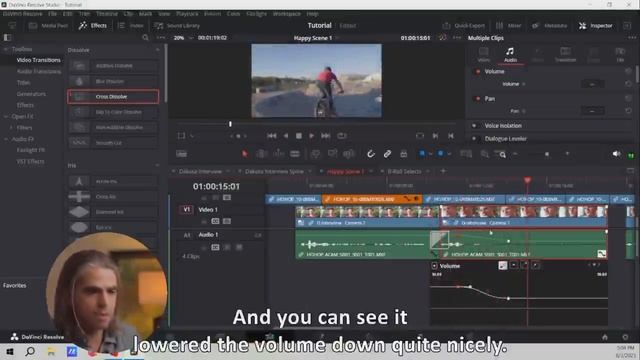Switch to the B-Roll Selects timeline tab
The width and height of the screenshot is (640, 360).
click(404, 171)
